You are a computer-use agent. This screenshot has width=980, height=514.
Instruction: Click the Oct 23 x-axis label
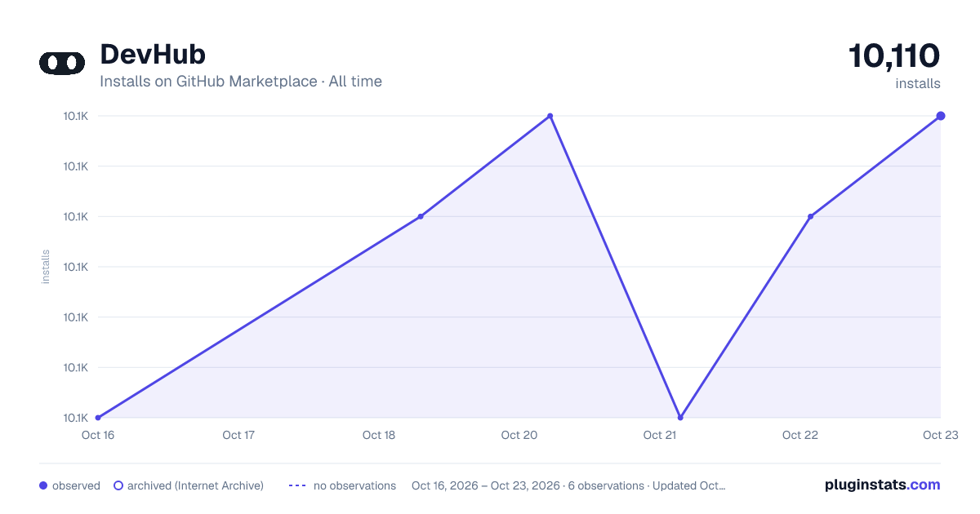[x=941, y=435]
